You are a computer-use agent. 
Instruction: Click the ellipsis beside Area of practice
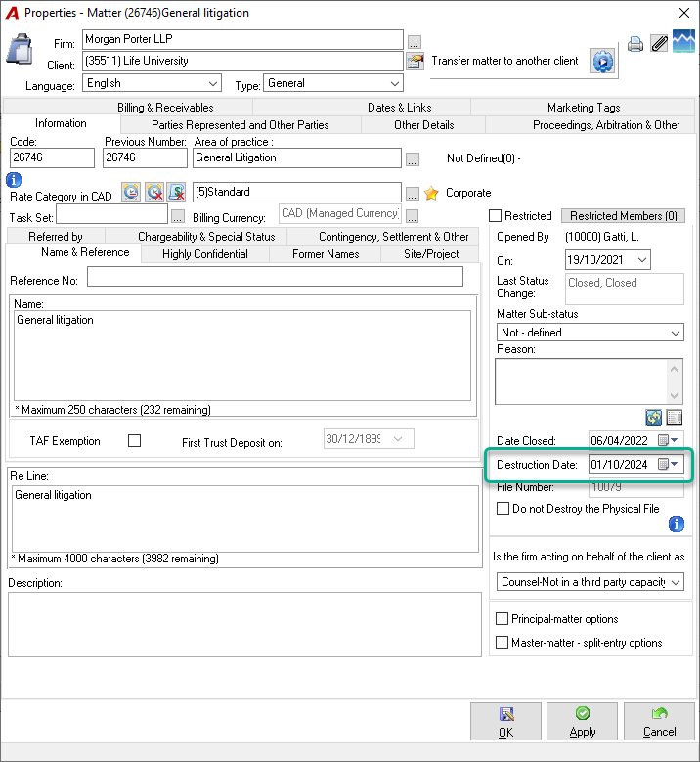(413, 159)
